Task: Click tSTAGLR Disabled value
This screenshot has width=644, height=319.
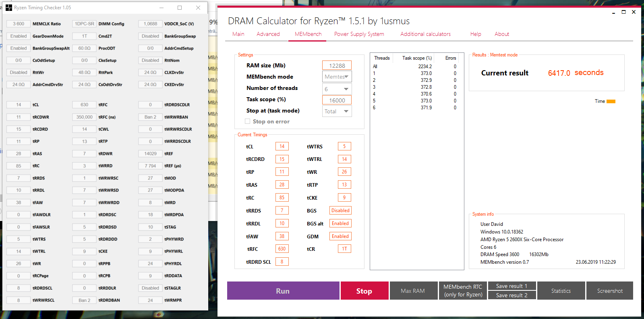Action: [150, 288]
